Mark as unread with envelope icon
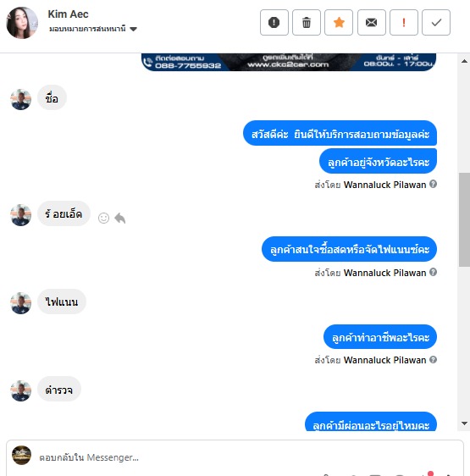 (x=371, y=23)
